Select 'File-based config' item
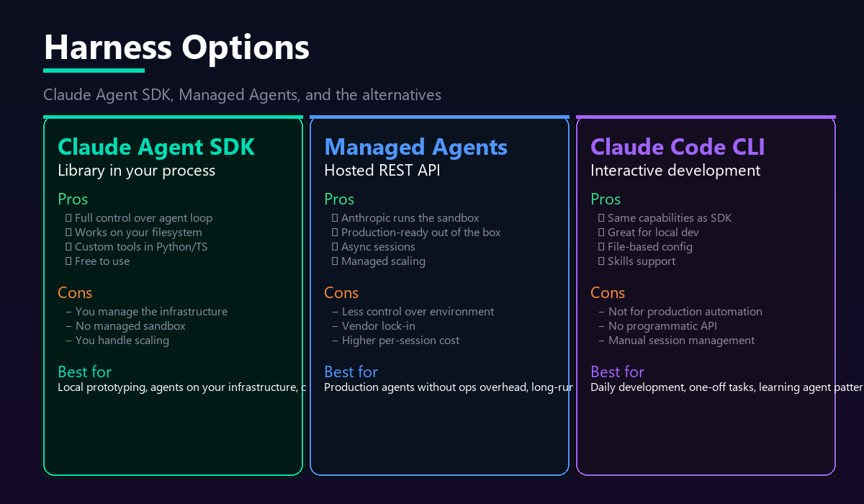Image resolution: width=864 pixels, height=504 pixels. (646, 247)
